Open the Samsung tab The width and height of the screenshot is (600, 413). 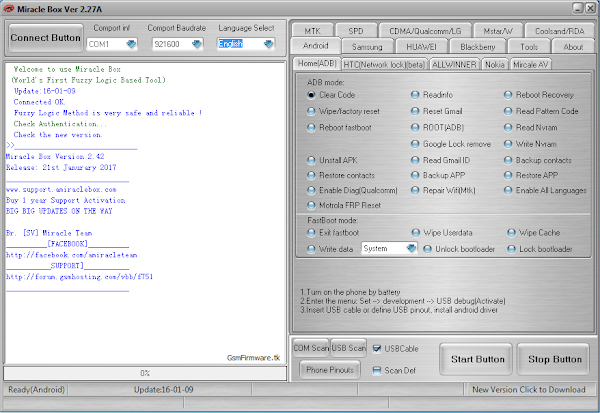[367, 47]
